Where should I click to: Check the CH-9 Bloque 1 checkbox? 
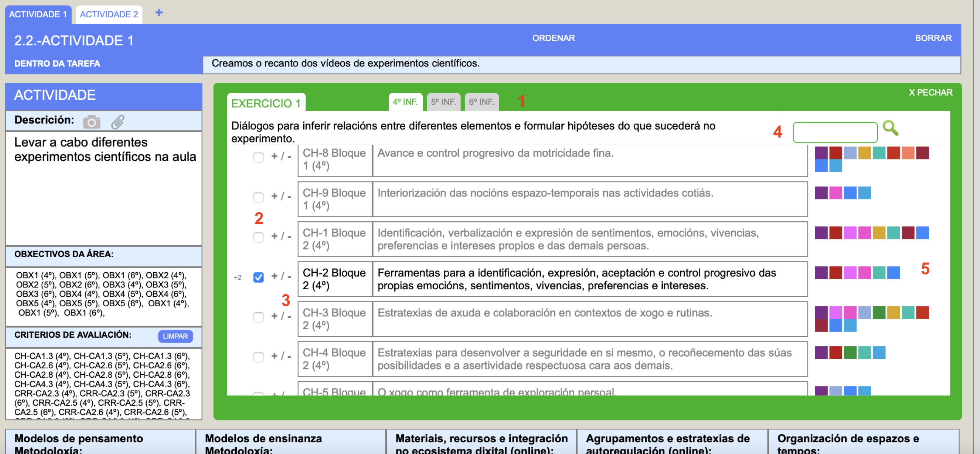point(258,197)
